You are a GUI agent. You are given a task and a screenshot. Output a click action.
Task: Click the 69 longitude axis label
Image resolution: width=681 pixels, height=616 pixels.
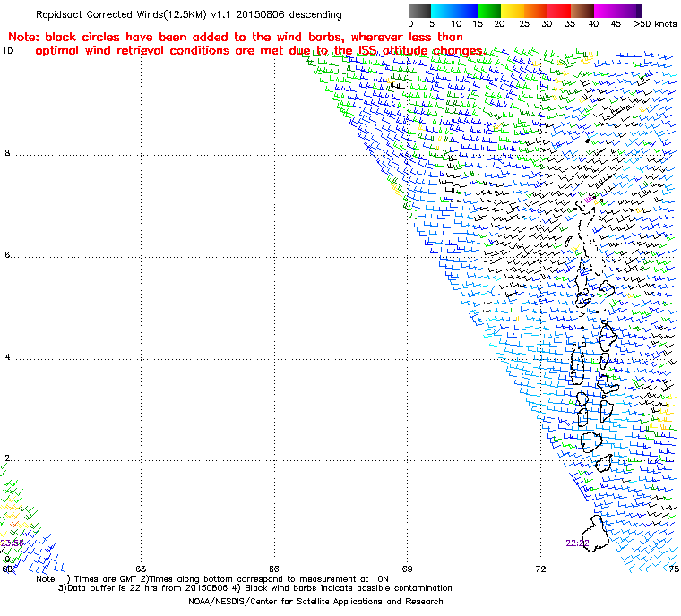(x=407, y=569)
